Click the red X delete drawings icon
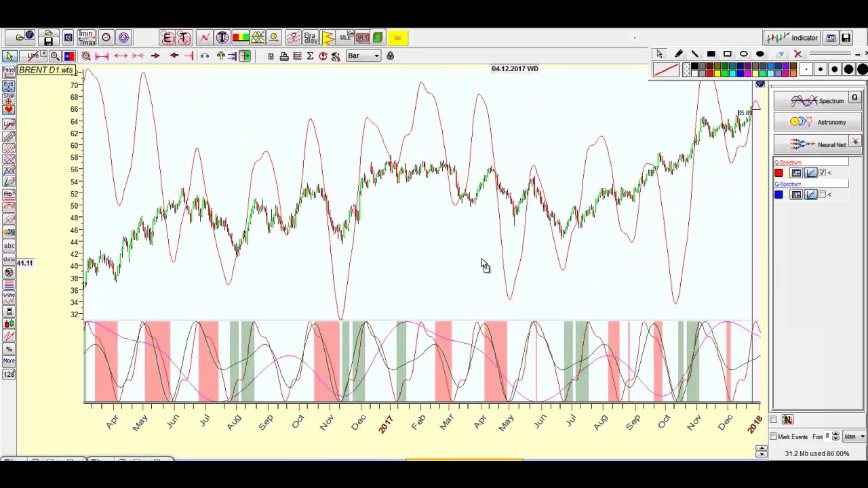868x488 pixels. pos(797,54)
